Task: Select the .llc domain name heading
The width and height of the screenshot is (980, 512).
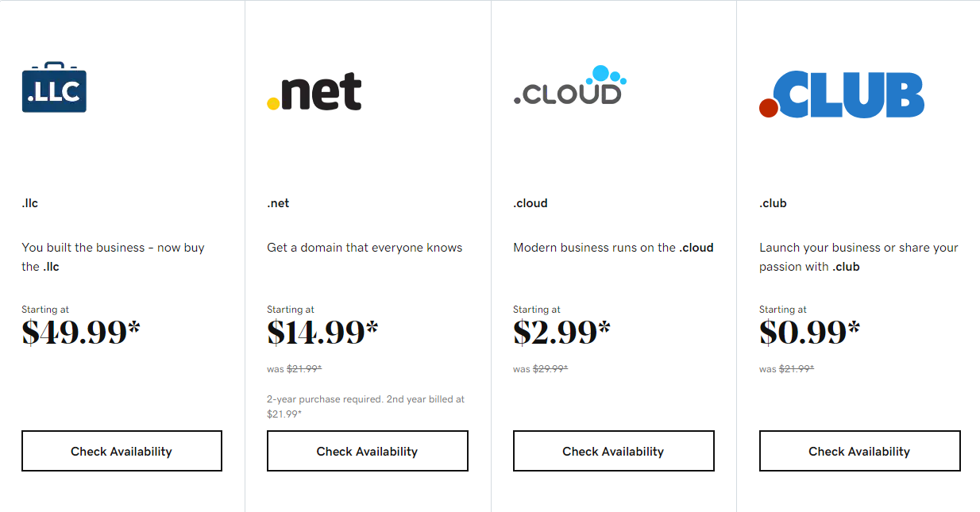Action: (30, 203)
